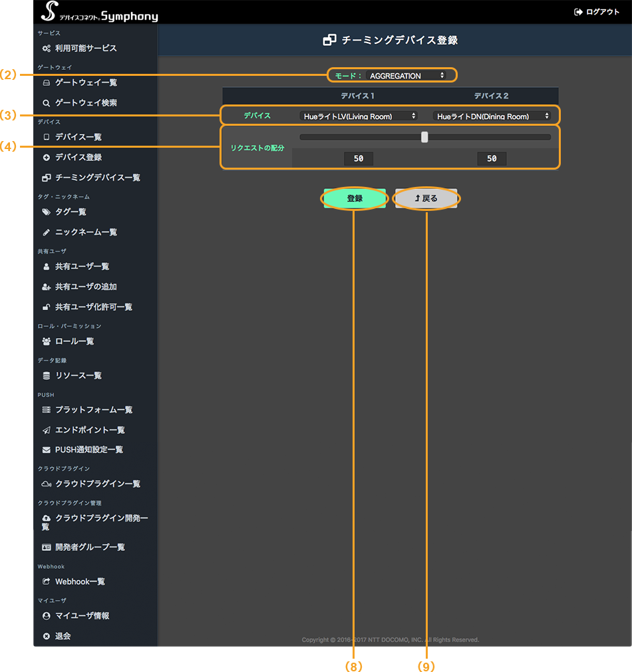Click the add-user icon beside 共有ユーザの追加
Screen dimensions: 632x672
pos(47,287)
